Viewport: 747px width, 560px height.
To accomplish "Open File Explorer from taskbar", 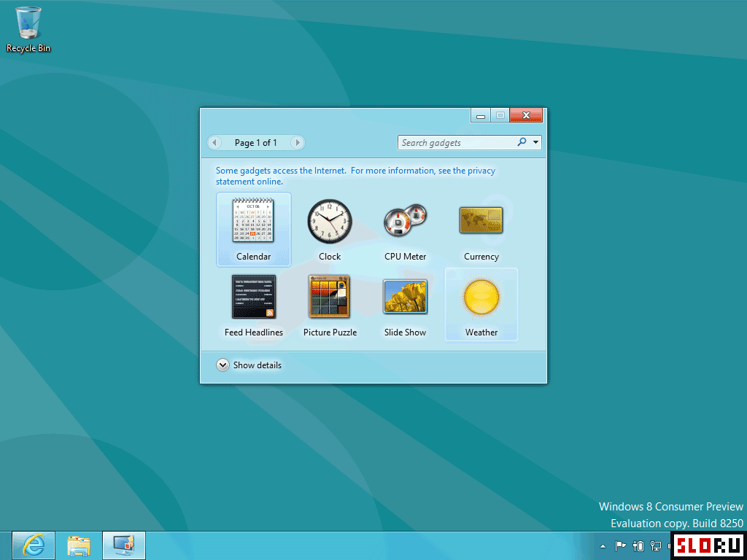I will (x=79, y=545).
